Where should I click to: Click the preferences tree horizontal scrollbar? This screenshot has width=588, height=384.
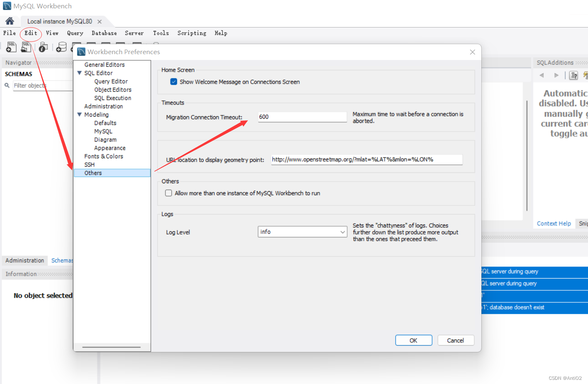111,347
